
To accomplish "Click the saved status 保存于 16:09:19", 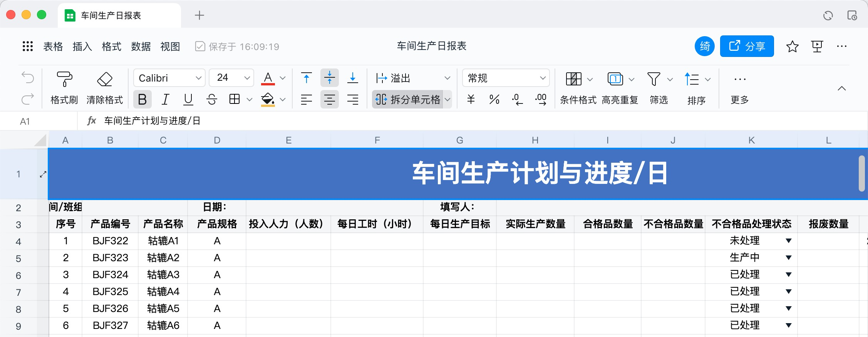I will point(237,47).
